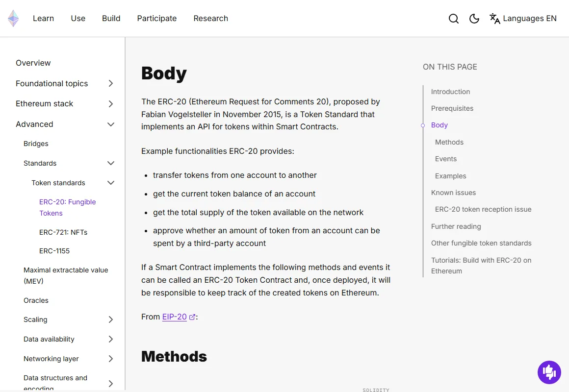
Task: Expand Foundational topics chevron
Action: click(111, 83)
